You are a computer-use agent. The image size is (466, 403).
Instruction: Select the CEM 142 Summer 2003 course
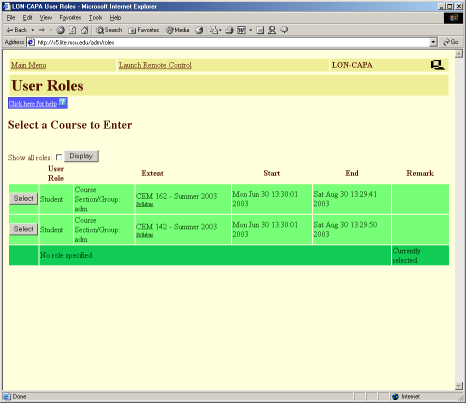coord(23,229)
